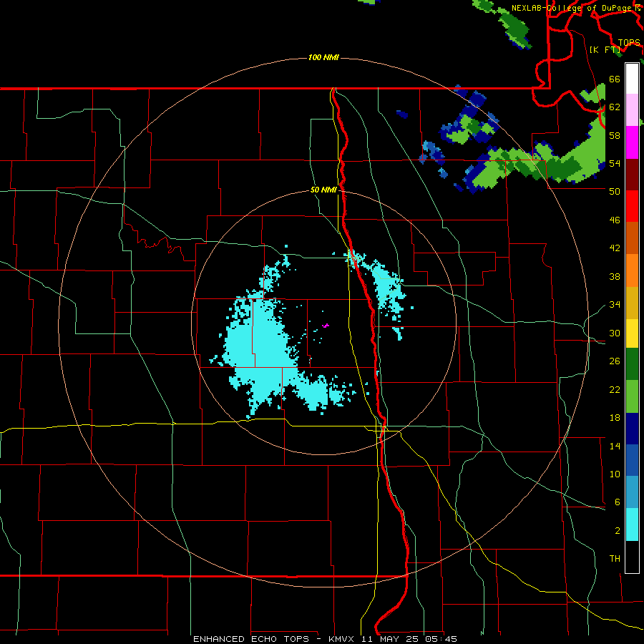Click the "ENHANCED ECHO TOPS" caption text
This screenshot has width=644, height=644.
(251, 639)
